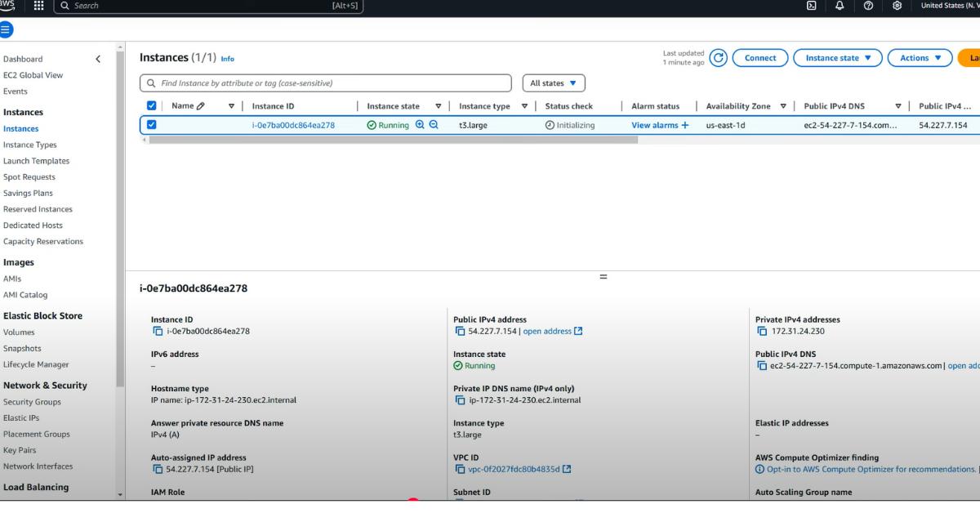The height and width of the screenshot is (513, 980).
Task: Open EC2 Global View
Action: pyautogui.click(x=33, y=75)
